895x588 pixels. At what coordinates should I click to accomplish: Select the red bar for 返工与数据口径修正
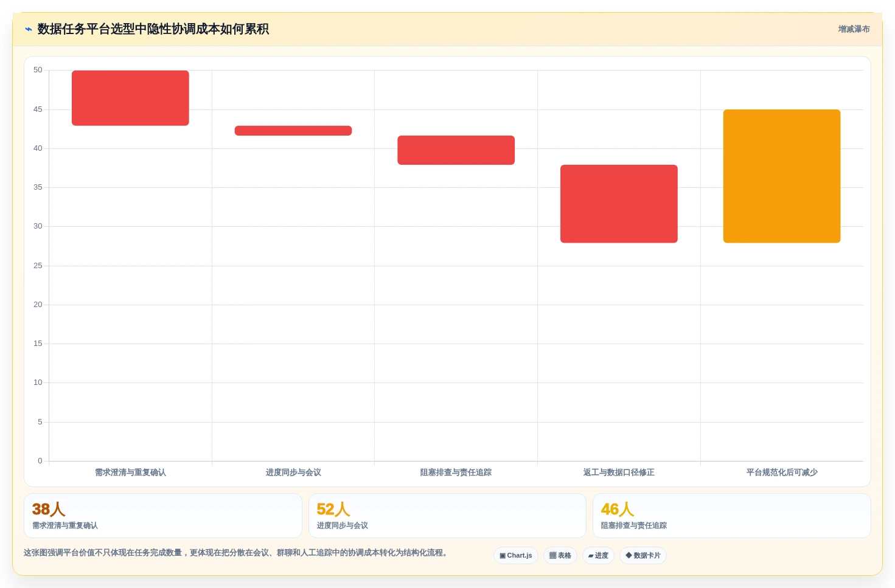(x=619, y=204)
